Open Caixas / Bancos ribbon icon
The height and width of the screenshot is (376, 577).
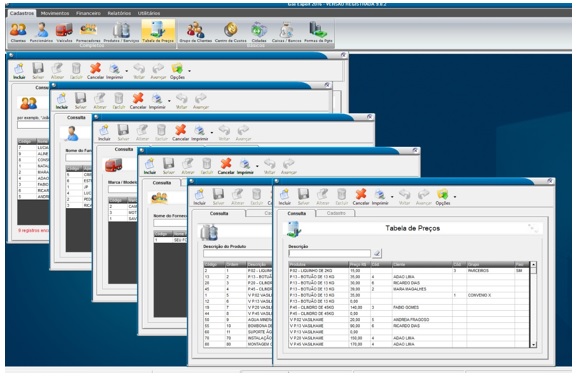tap(287, 32)
